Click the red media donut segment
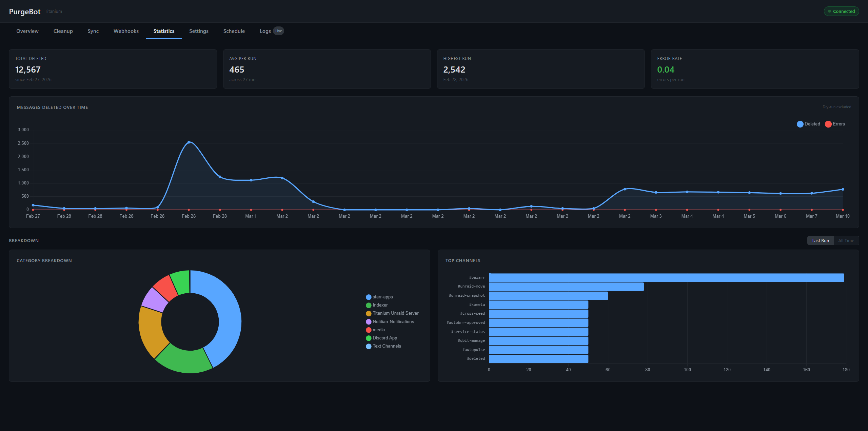868x431 pixels. (x=166, y=288)
